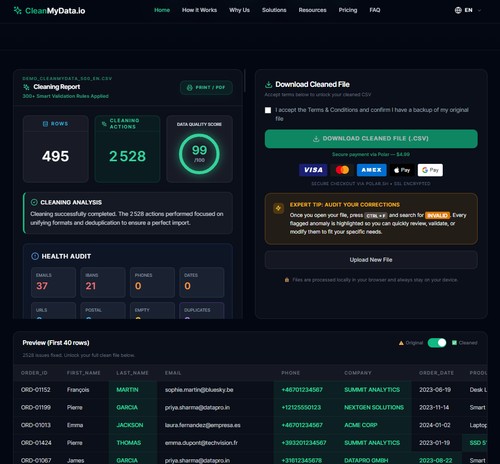Expand the EN language dropdown chevron
Image resolution: width=500 pixels, height=464 pixels.
479,10
